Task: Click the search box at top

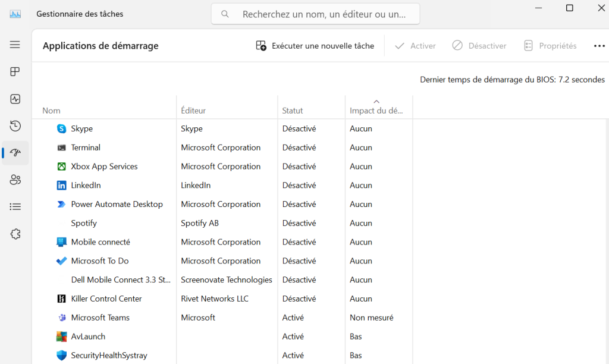Action: 315,14
